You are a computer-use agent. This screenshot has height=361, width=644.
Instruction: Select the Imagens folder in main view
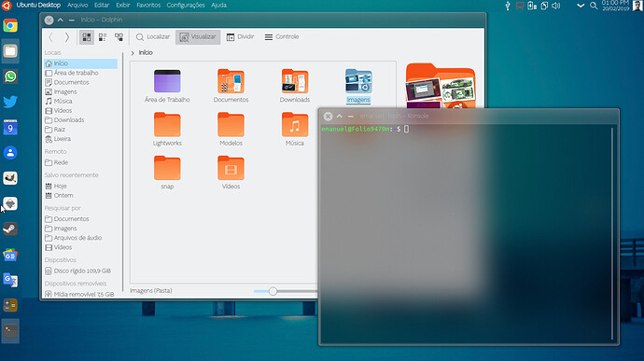click(x=358, y=86)
